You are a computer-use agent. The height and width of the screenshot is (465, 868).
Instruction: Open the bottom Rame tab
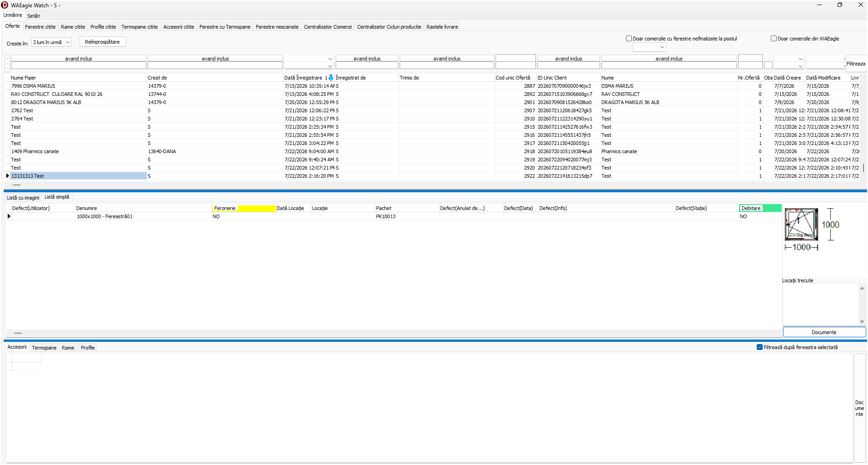click(x=68, y=348)
